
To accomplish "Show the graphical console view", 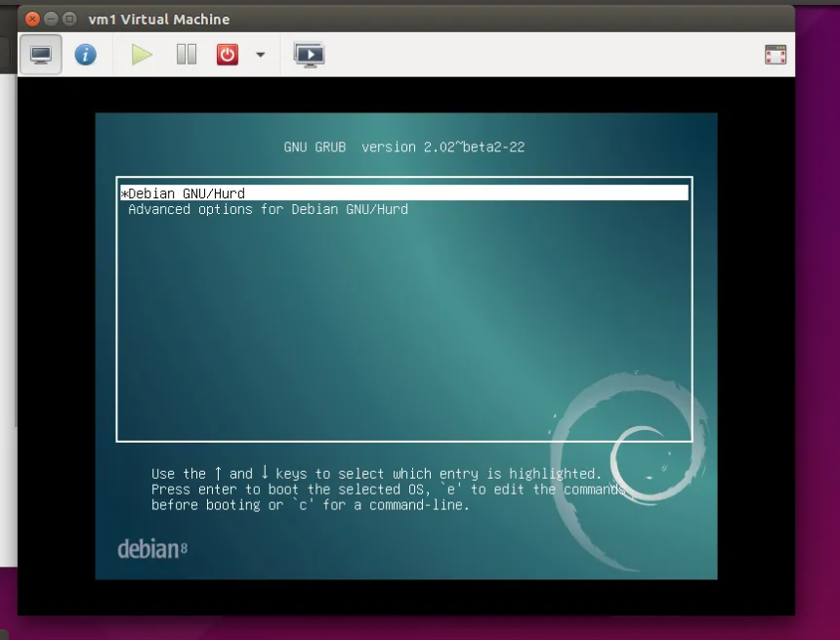I will (41, 55).
